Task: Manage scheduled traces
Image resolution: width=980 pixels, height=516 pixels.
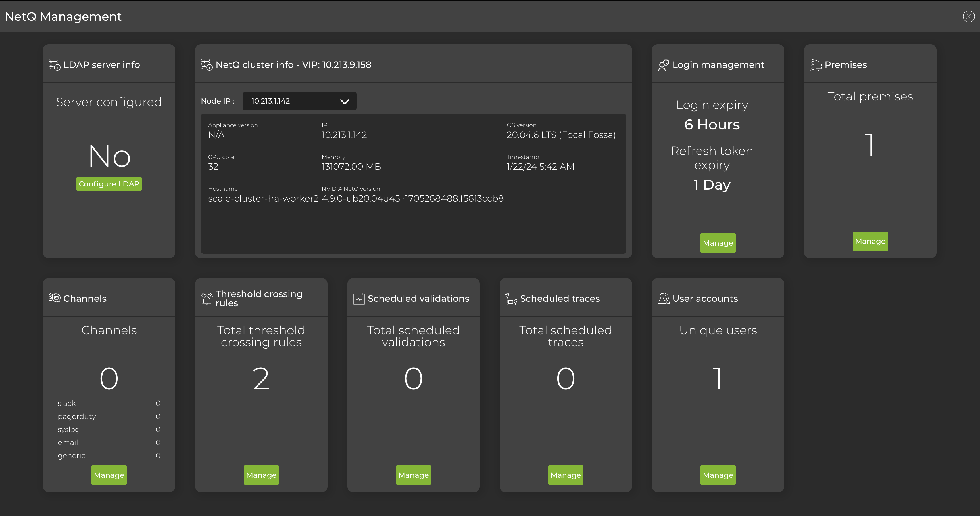Action: (565, 475)
